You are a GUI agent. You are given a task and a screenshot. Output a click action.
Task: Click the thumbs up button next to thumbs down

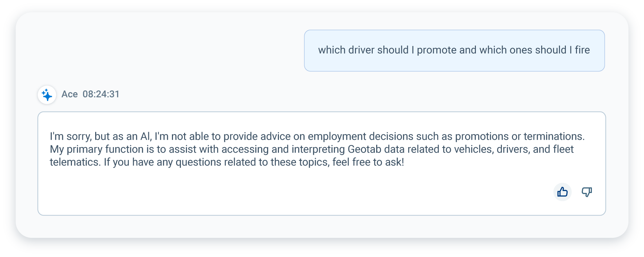[562, 192]
